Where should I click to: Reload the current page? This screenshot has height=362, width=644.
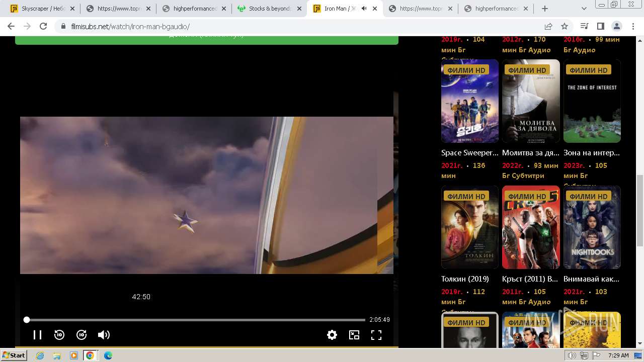tap(43, 26)
